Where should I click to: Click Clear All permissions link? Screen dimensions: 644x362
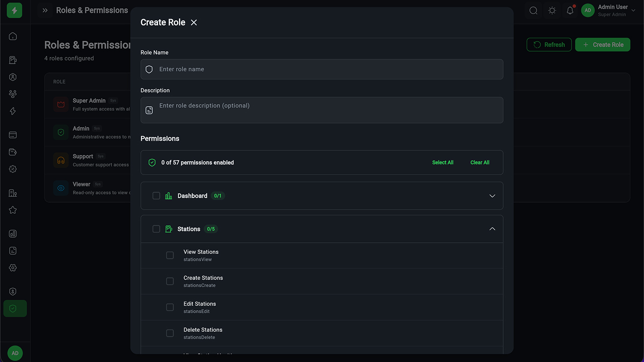coord(479,162)
